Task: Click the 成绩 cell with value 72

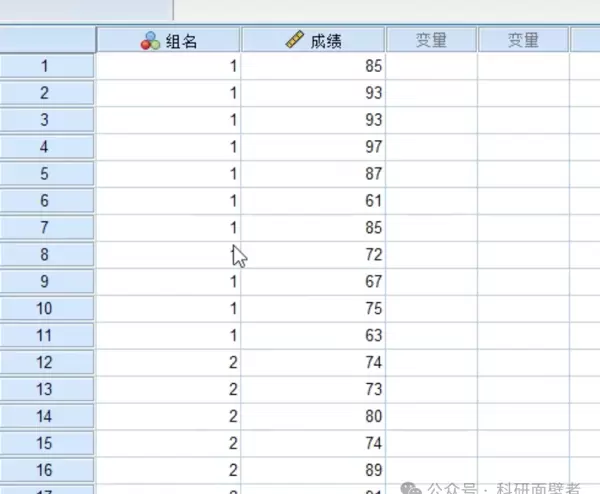Action: tap(313, 256)
